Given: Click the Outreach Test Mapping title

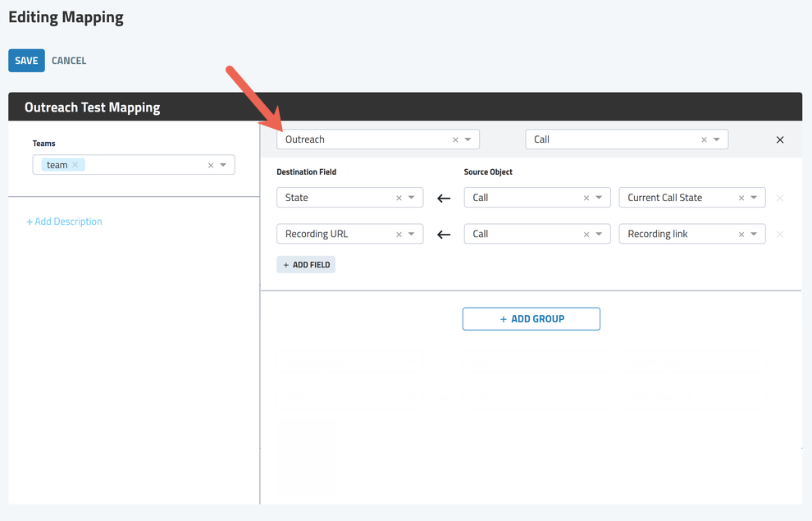Looking at the screenshot, I should (x=92, y=107).
